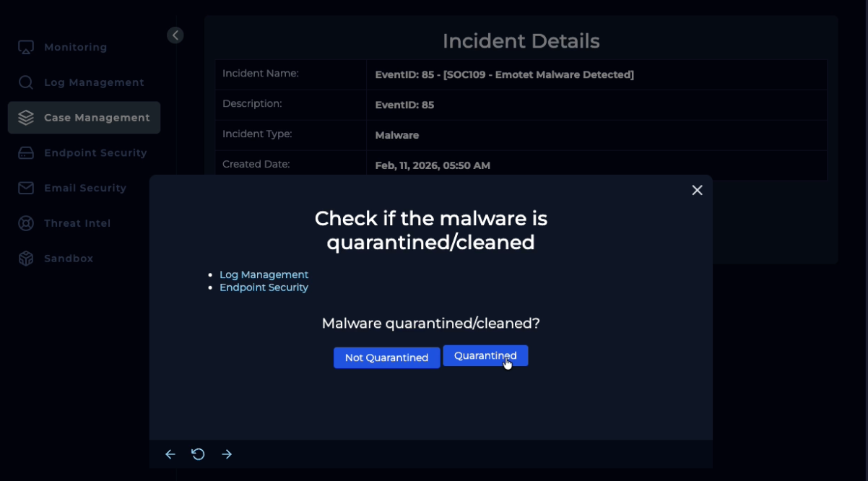Click the Malware incident type value

point(396,135)
